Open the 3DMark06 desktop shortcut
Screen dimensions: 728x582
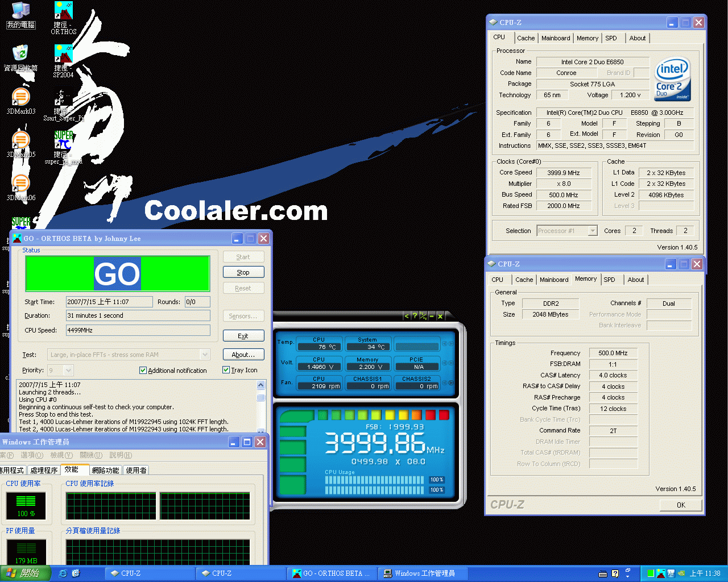point(21,188)
